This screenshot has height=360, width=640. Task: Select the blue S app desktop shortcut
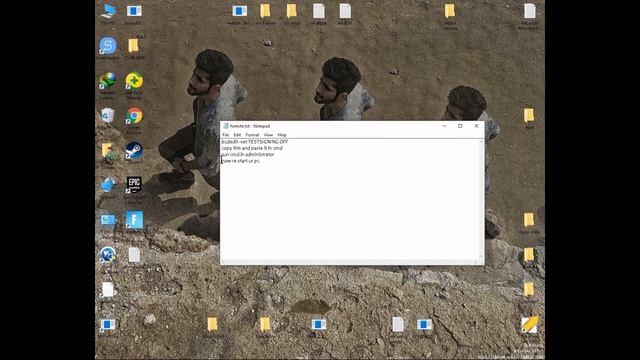[x=108, y=45]
